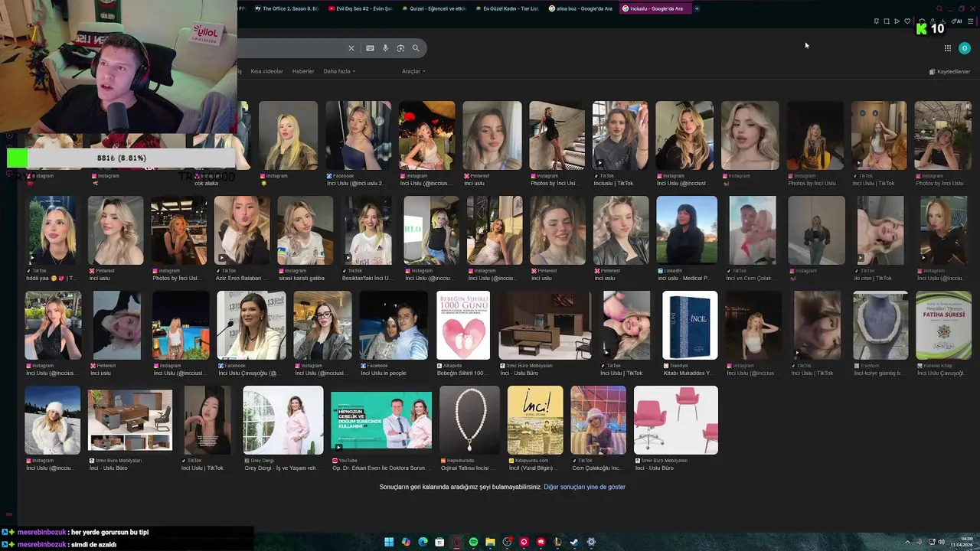Open the Aziz Eren Balaban TikTok image
Screen dimensions: 980x551
242,230
